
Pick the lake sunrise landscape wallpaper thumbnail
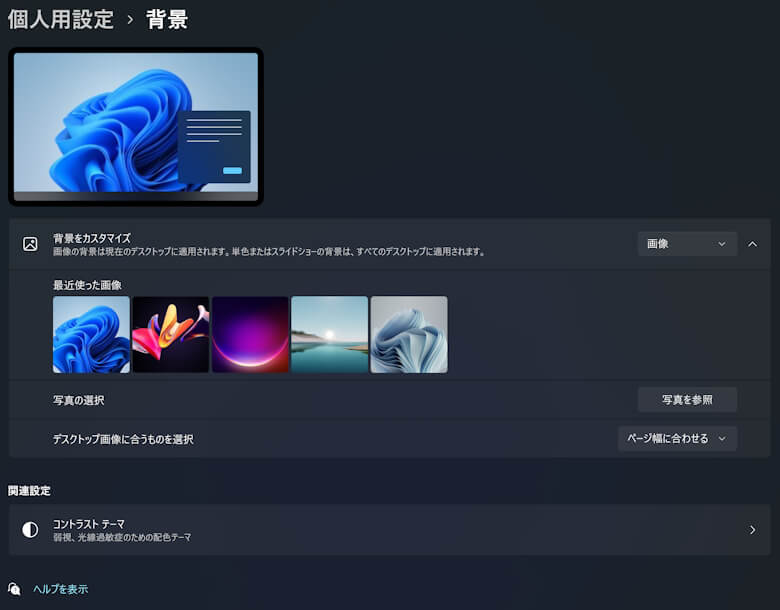click(329, 334)
